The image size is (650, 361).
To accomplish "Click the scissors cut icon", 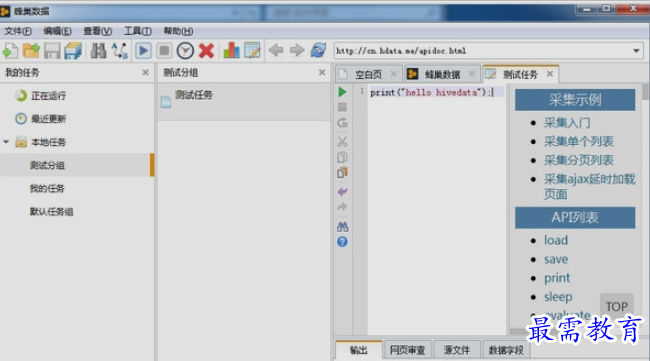I will coord(342,141).
